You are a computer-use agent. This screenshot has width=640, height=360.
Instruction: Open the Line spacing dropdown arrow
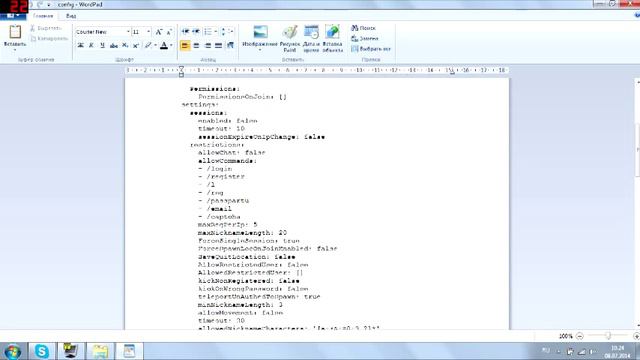[231, 31]
